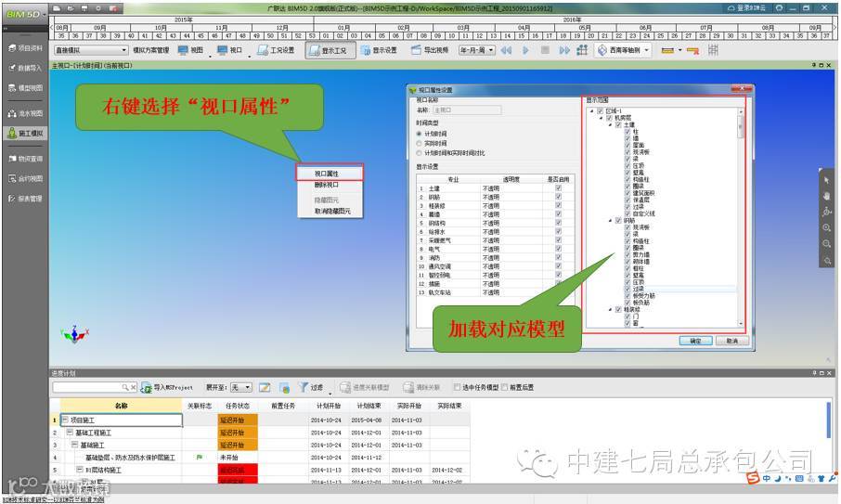The image size is (841, 504).
Task: Toggle the 显示工况 toolbar button
Action: [330, 50]
